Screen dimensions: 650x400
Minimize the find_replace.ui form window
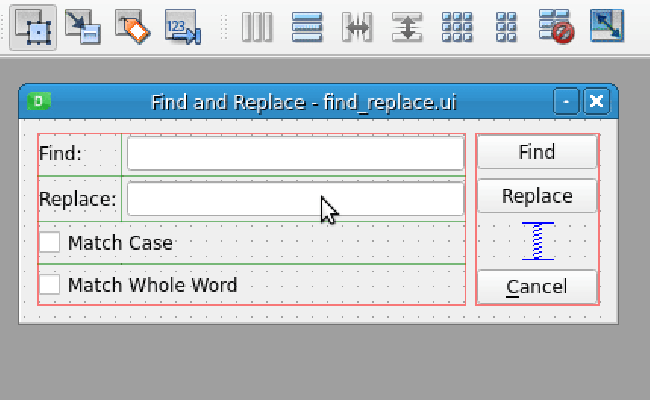click(566, 101)
